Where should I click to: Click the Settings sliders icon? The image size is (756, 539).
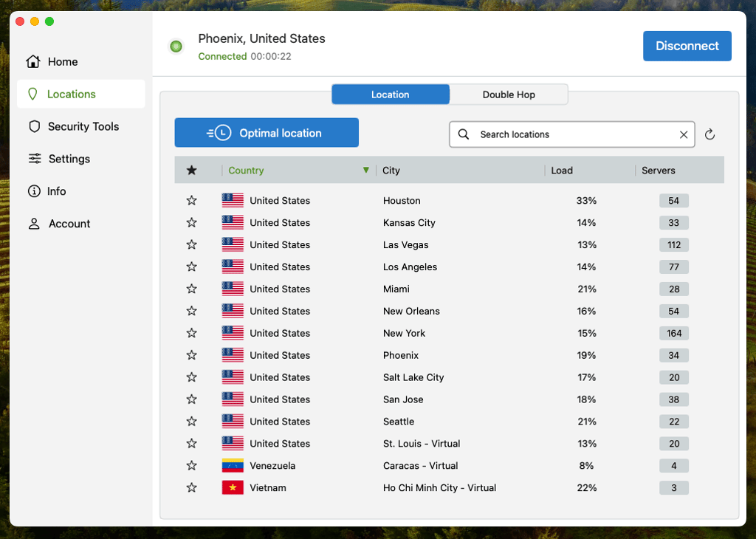35,158
